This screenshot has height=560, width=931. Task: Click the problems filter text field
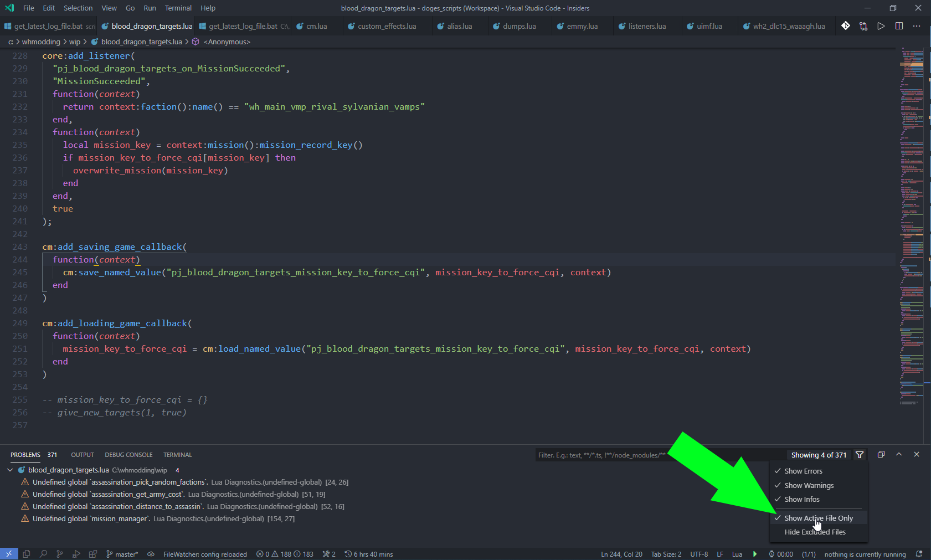(604, 455)
